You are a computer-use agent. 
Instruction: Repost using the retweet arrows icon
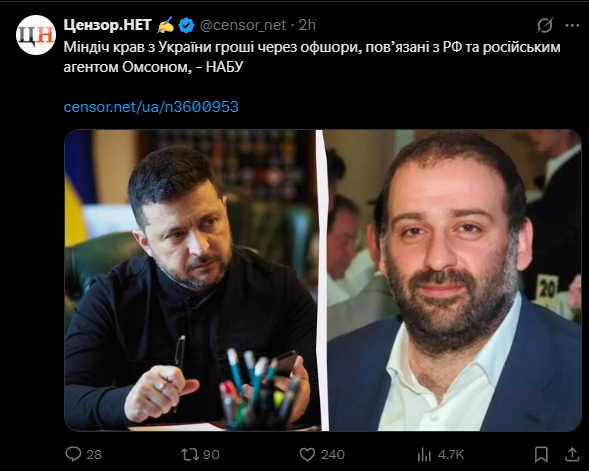(190, 454)
